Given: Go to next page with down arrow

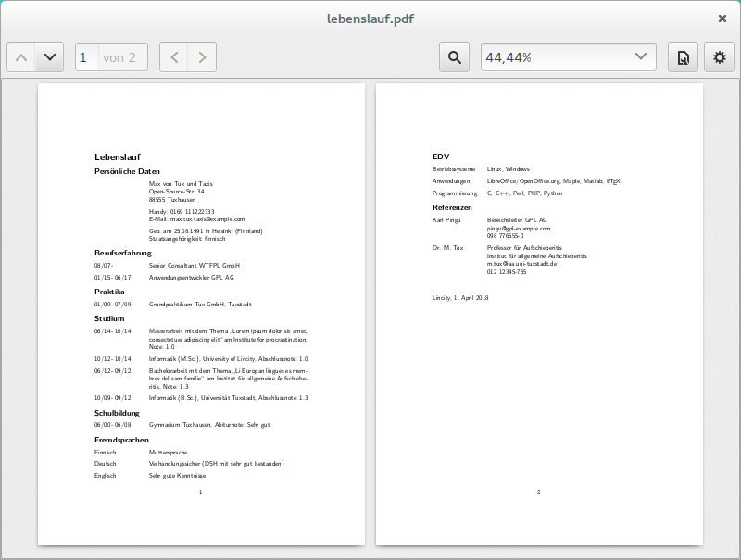Looking at the screenshot, I should 48,57.
